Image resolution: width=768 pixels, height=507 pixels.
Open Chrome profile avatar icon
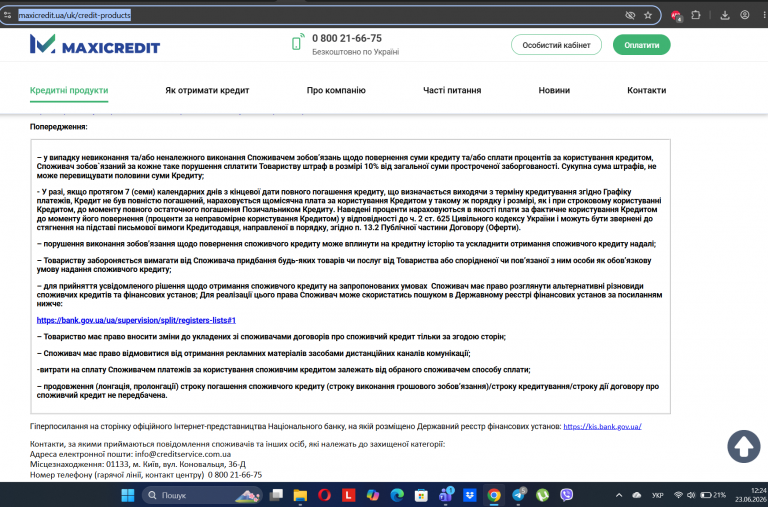tap(744, 15)
